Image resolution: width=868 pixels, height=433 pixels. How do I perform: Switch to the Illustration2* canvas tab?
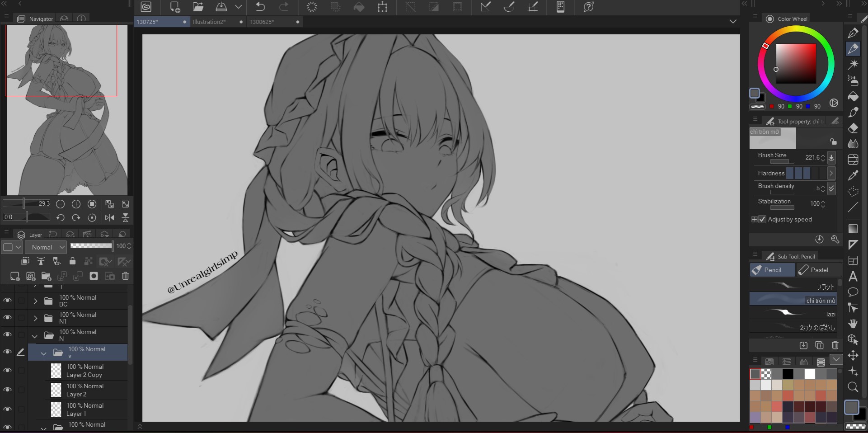[218, 22]
